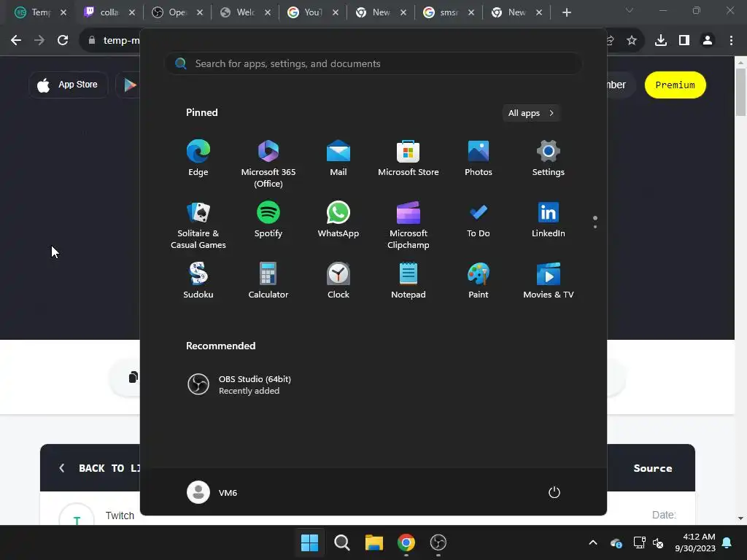Viewport: 747px width, 560px height.
Task: Launch Notepad from pinned apps
Action: tap(409, 281)
